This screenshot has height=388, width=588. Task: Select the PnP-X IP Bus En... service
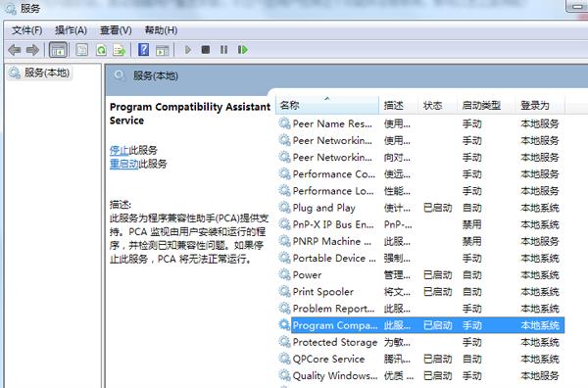420,224
